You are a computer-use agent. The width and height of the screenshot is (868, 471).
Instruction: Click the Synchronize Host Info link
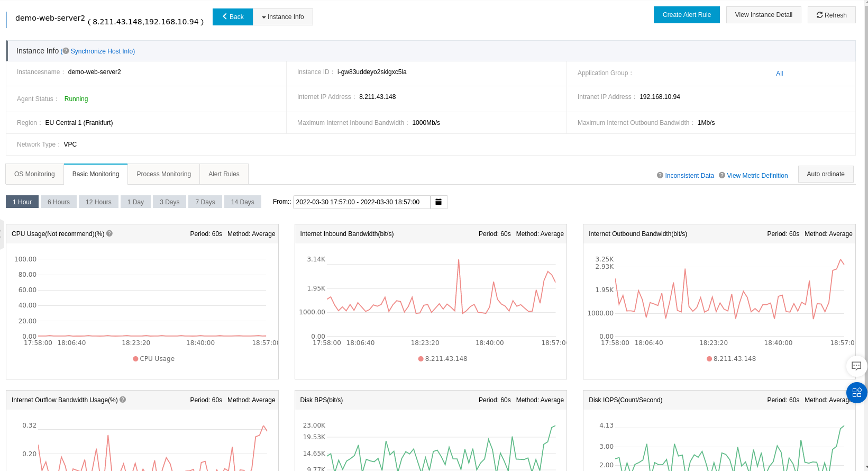pyautogui.click(x=103, y=51)
